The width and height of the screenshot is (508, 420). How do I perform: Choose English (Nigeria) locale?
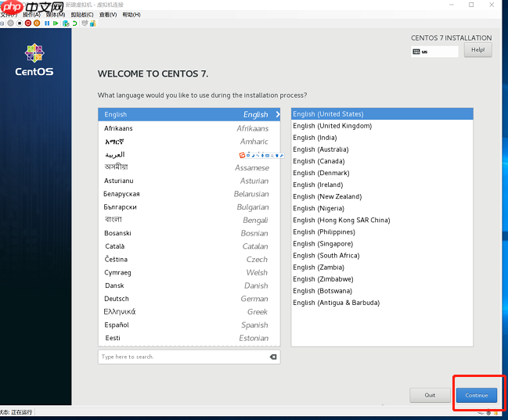click(382, 208)
